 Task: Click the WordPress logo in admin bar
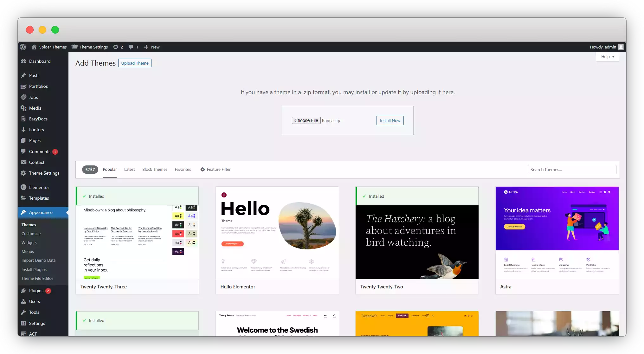tap(23, 47)
